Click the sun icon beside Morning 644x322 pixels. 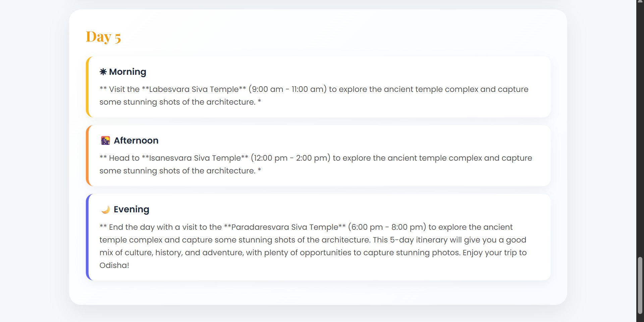(x=103, y=72)
